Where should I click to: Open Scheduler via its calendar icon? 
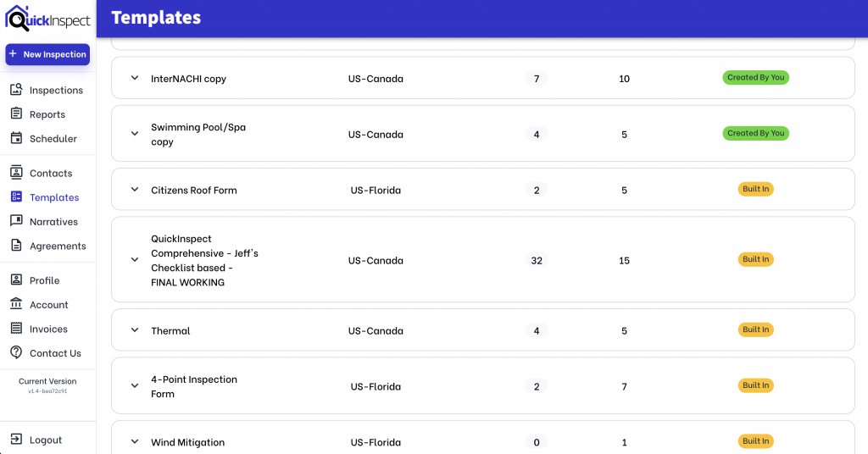16,138
